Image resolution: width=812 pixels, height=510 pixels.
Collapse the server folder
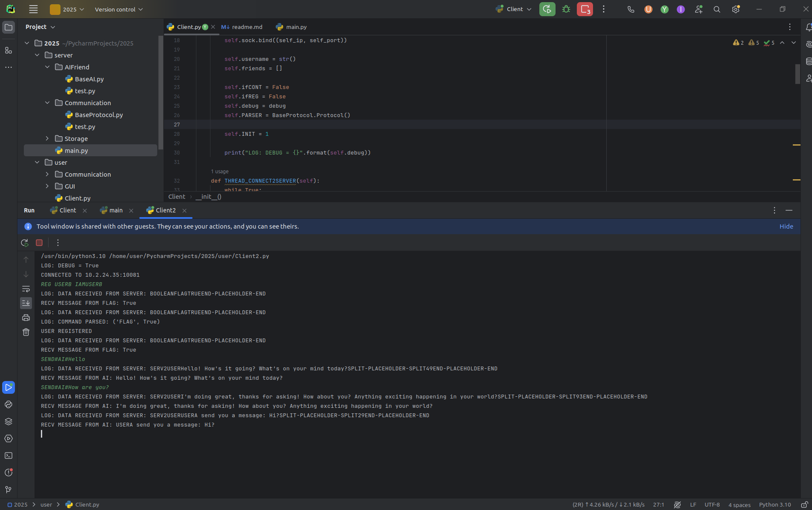tap(37, 55)
